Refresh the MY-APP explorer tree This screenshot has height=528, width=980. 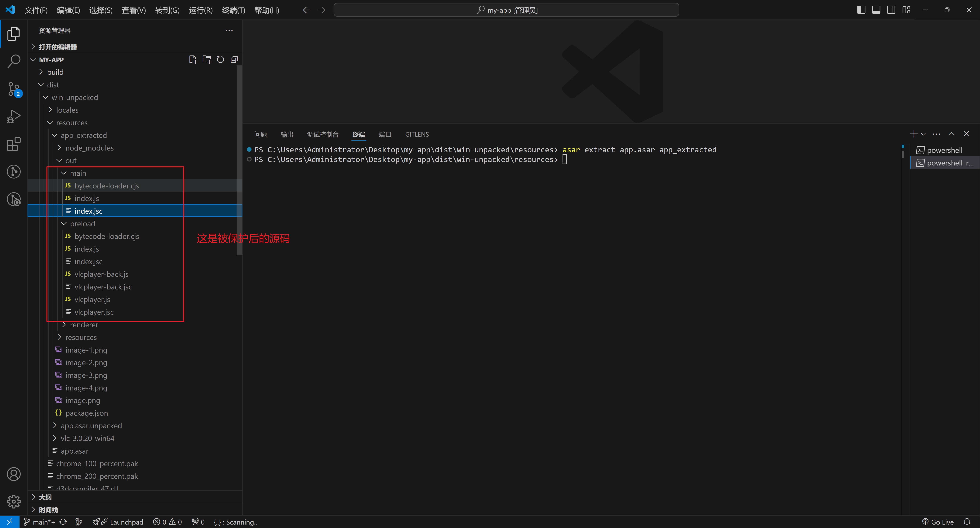point(220,60)
